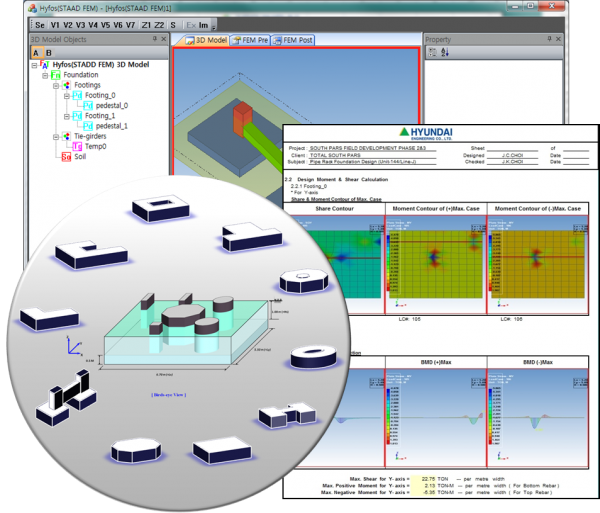The width and height of the screenshot is (600, 513).
Task: Toggle the A button in 3D Model Objects
Action: pos(36,52)
